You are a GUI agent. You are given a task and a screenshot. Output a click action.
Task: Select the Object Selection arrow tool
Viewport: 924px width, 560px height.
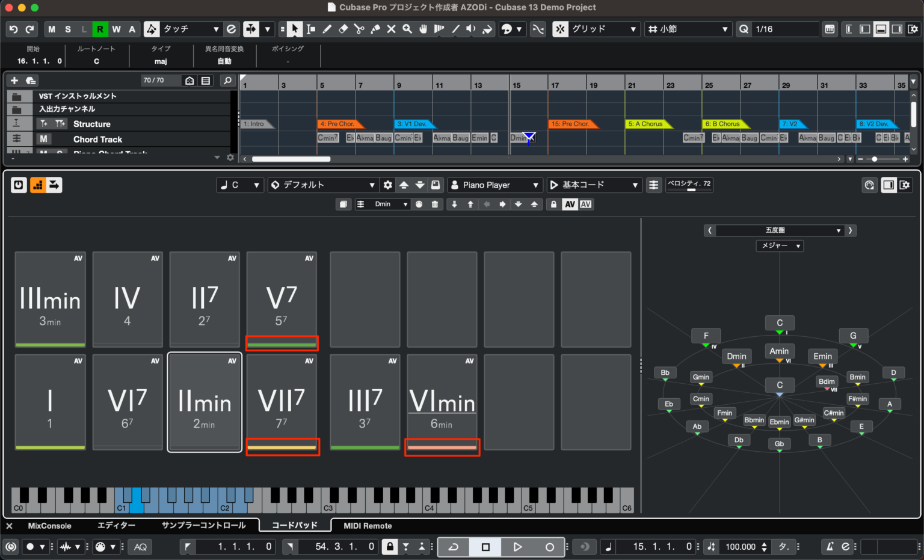click(x=295, y=29)
